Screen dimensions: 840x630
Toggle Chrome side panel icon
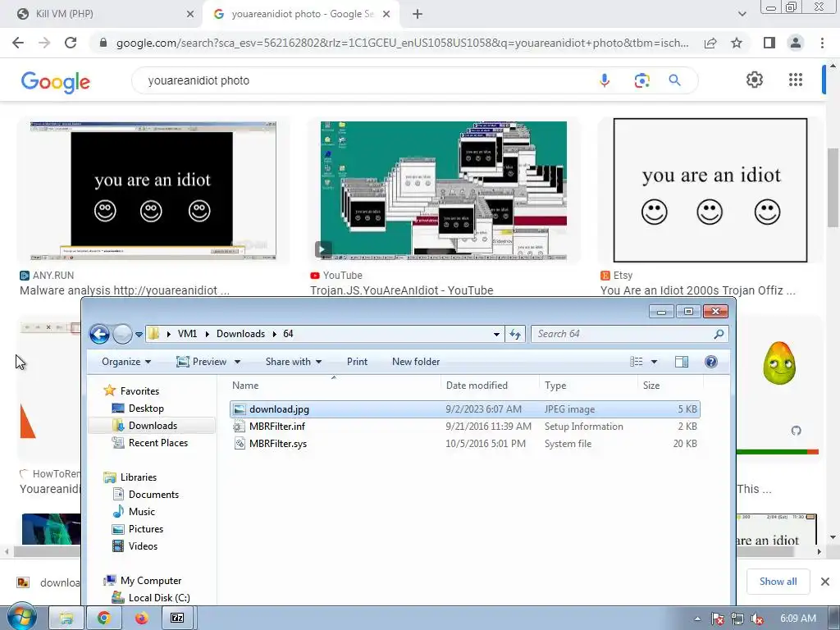click(769, 43)
